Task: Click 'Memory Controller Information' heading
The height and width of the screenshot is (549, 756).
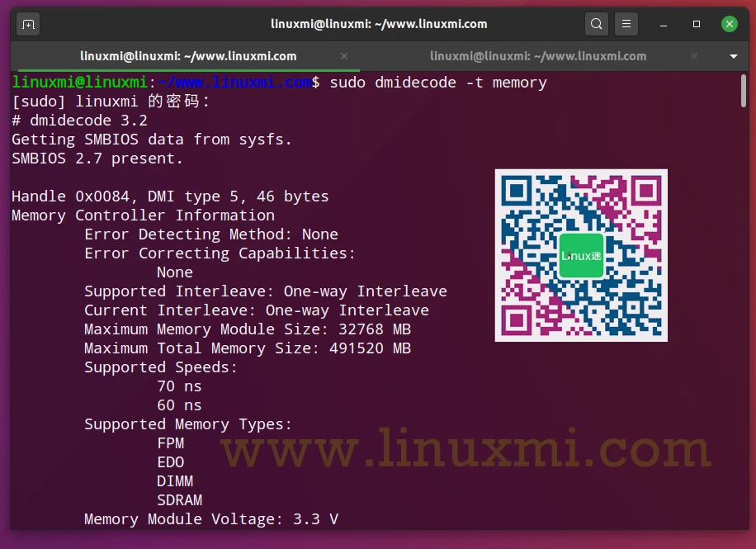Action: pos(144,215)
